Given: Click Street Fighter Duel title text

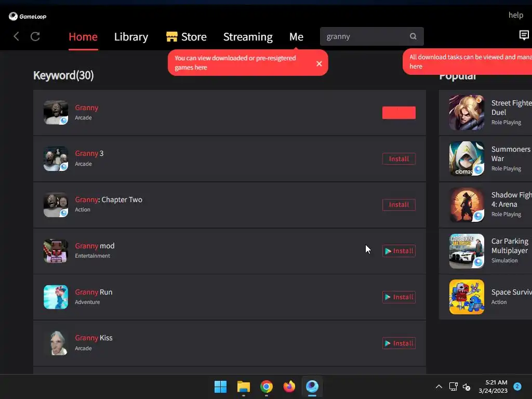Looking at the screenshot, I should click(x=512, y=108).
